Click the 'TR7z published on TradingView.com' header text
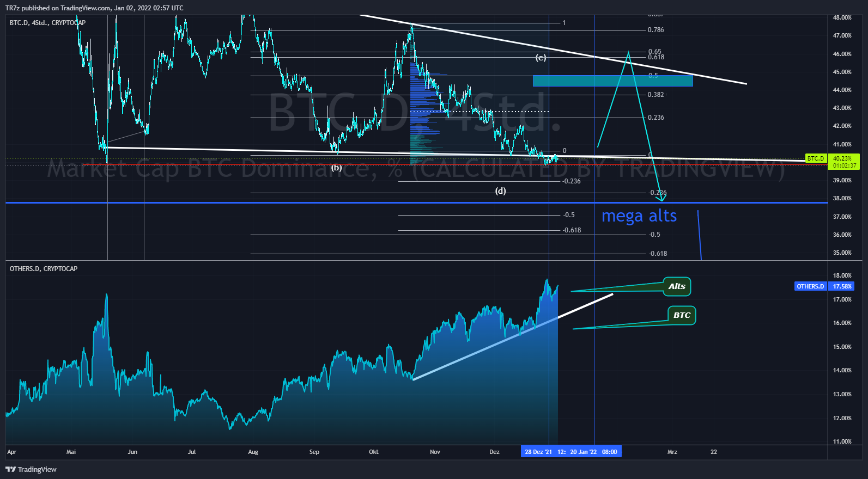868x479 pixels. tap(58, 8)
